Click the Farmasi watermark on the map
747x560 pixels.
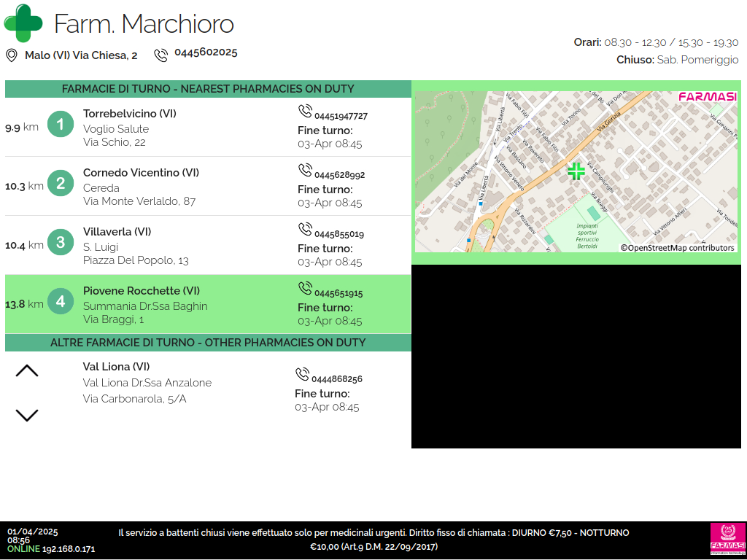click(x=707, y=97)
